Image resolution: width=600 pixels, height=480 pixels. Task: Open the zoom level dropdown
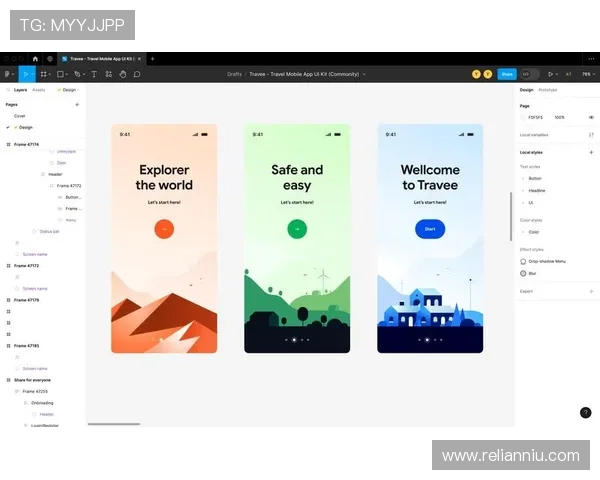click(x=587, y=74)
